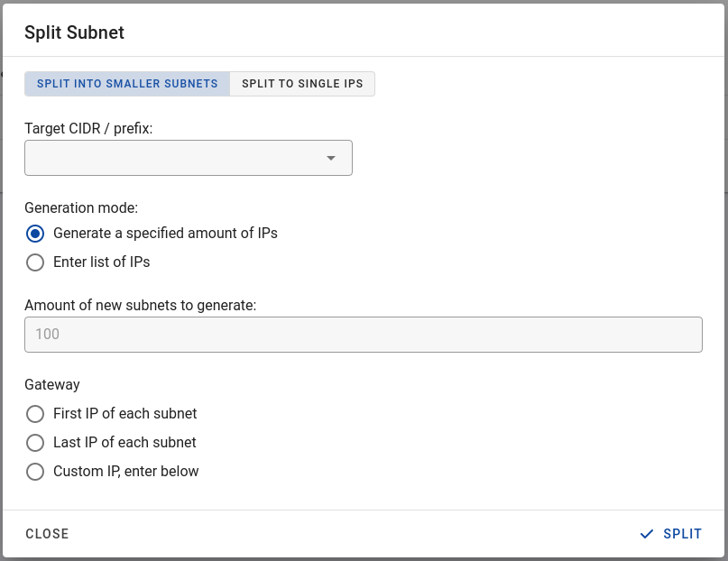Image resolution: width=728 pixels, height=561 pixels.
Task: Click the 'Custom IP, enter below' label text
Action: (125, 472)
